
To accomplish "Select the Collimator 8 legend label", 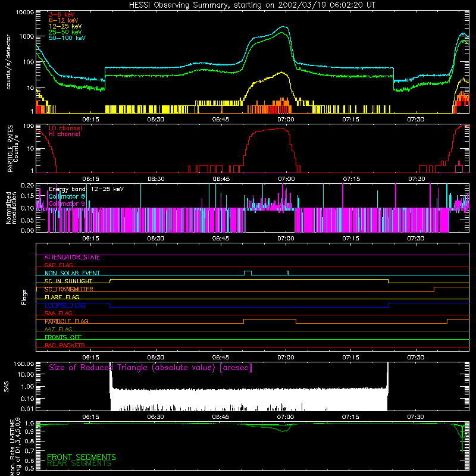I will click(x=67, y=196).
